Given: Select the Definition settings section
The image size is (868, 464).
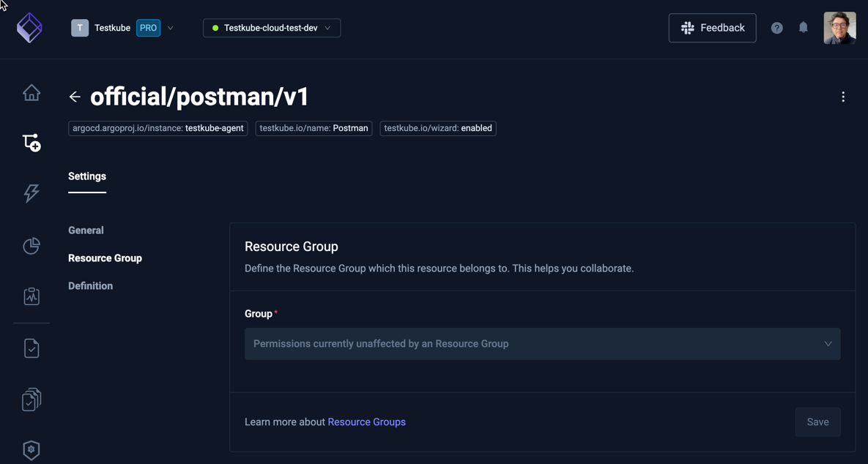Looking at the screenshot, I should (x=90, y=285).
